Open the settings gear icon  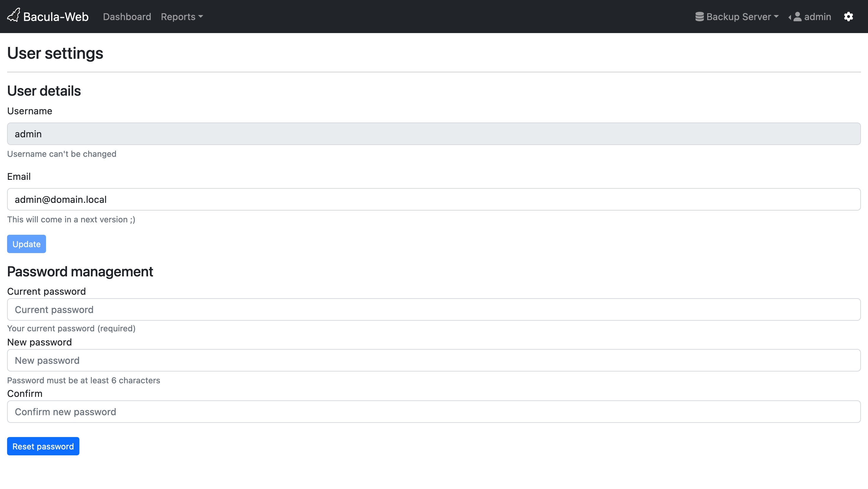(x=848, y=17)
